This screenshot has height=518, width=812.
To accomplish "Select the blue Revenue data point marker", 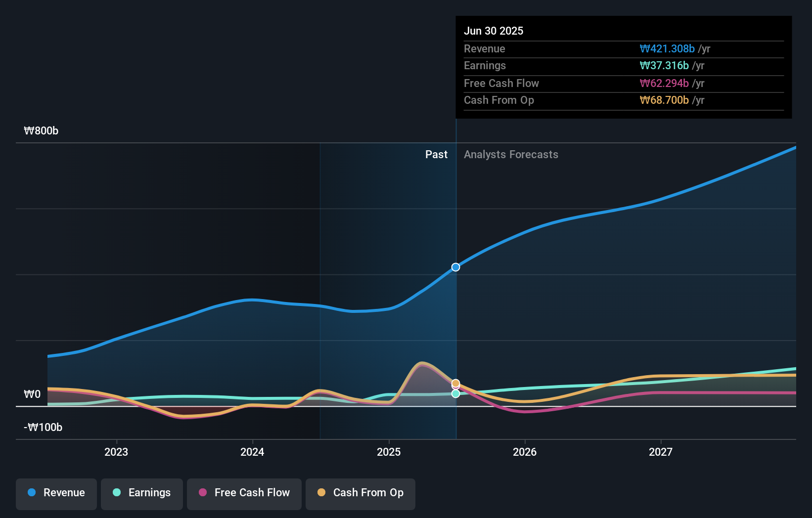I will click(455, 267).
